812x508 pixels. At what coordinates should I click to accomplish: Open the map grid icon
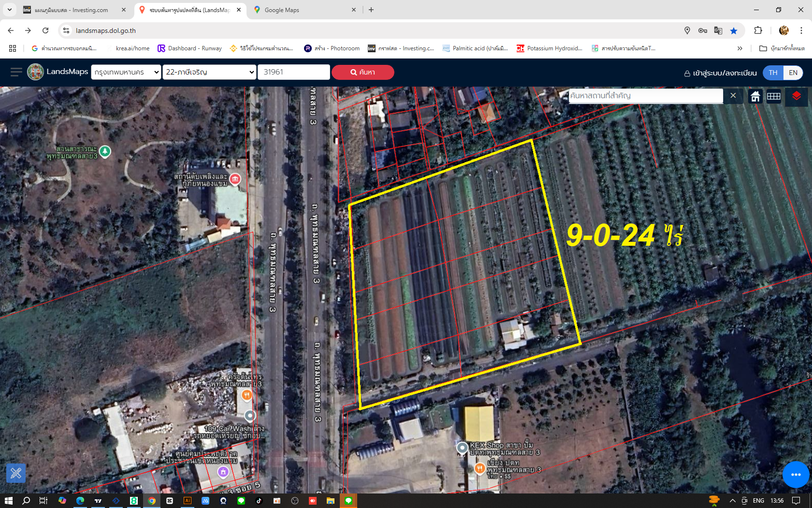[773, 96]
